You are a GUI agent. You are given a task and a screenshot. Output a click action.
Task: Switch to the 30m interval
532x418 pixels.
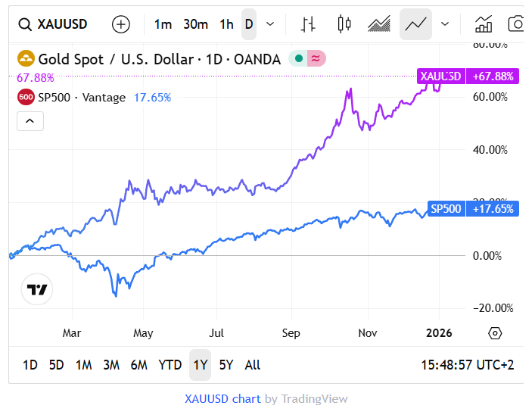tap(195, 24)
